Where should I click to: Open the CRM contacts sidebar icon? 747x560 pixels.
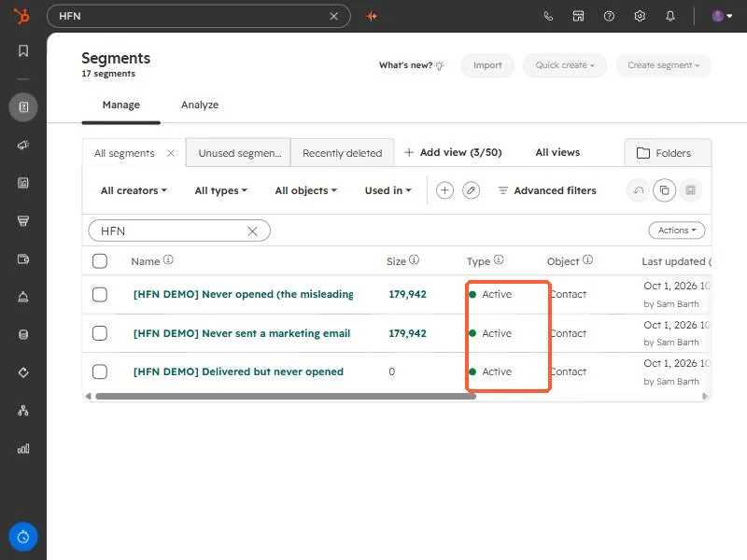coord(22,106)
